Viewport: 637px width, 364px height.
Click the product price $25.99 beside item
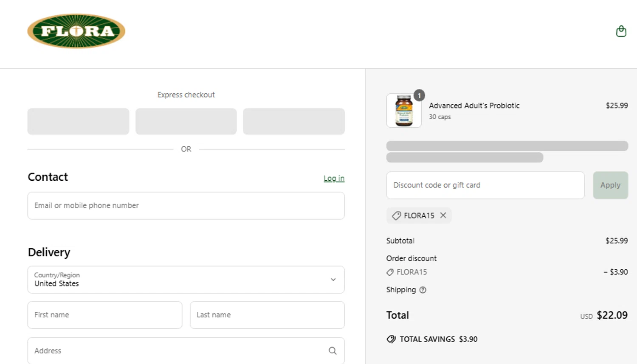pos(617,106)
